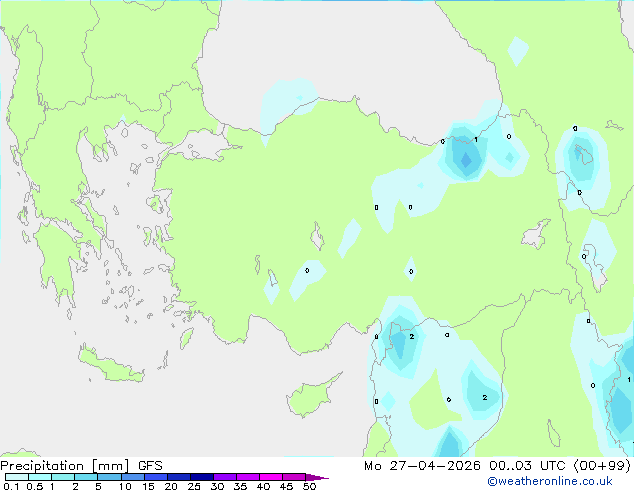Click the 'Precipitation [mm]' title text
Viewport: 634px width, 490px height.
click(x=65, y=466)
